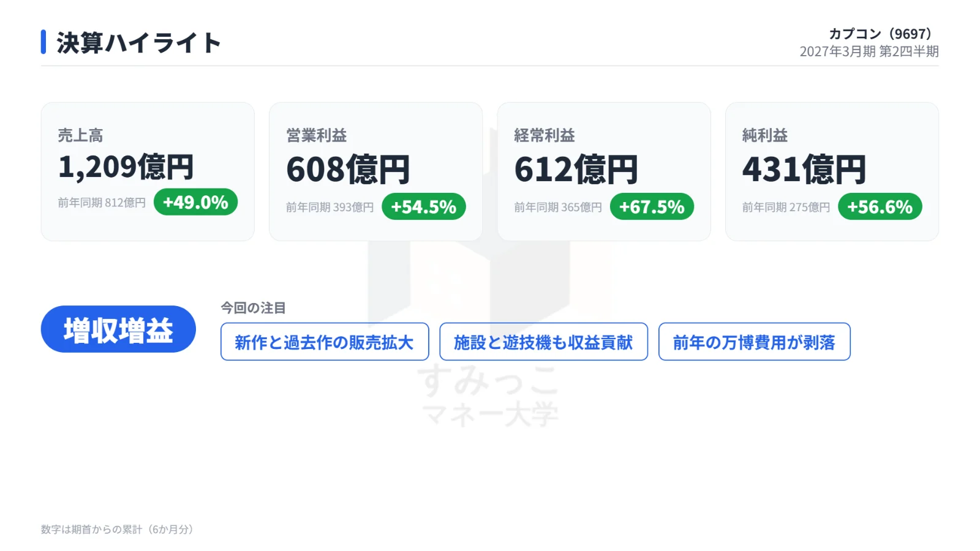Click the 売上高 label
The image size is (980, 551).
point(80,135)
